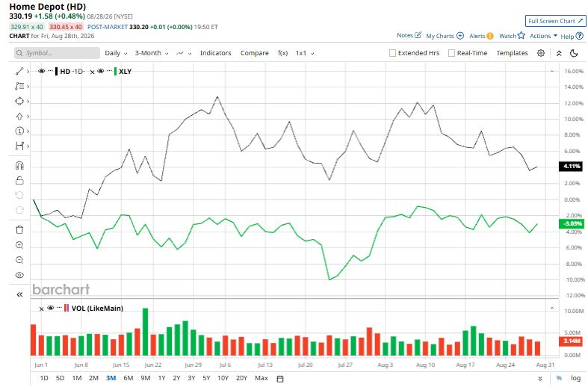This screenshot has height=390, width=588.
Task: Click the green XLY color swatch
Action: click(115, 71)
